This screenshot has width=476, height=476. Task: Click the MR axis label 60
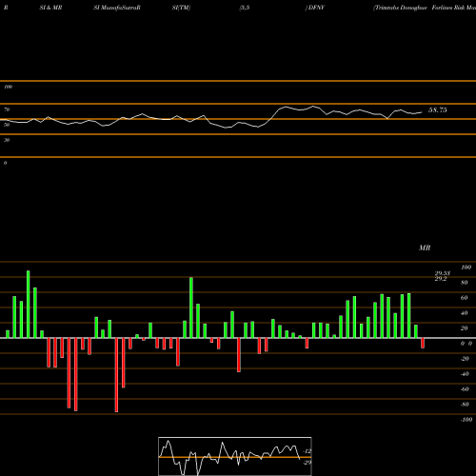click(x=465, y=298)
